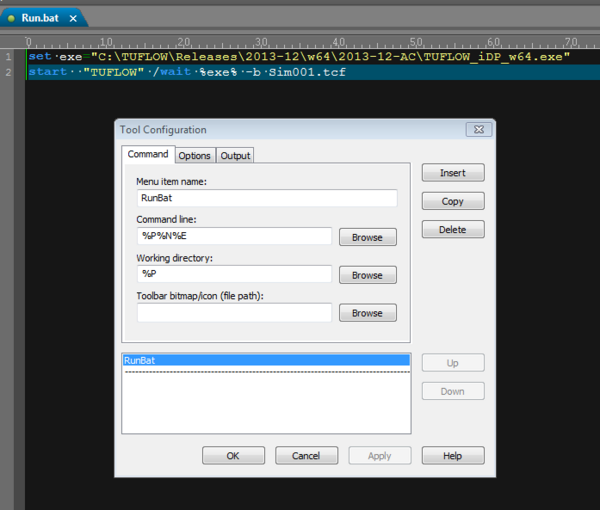600x510 pixels.
Task: Click the empty Toolbar bitmap/icon path field
Action: tap(234, 313)
